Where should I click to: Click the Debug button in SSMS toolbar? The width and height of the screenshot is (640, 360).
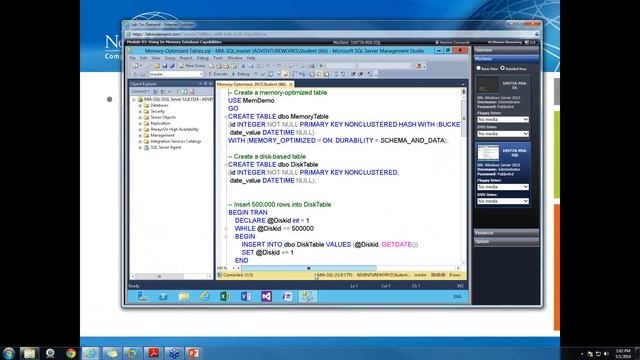pyautogui.click(x=241, y=74)
